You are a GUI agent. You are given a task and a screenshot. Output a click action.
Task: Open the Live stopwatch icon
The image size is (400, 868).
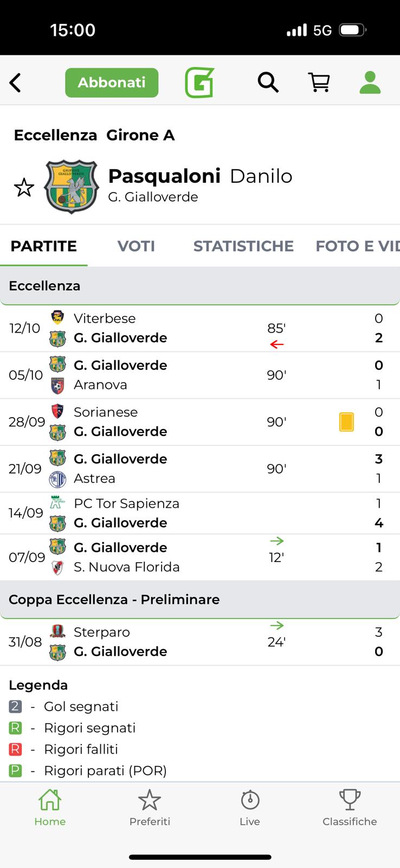click(x=250, y=807)
